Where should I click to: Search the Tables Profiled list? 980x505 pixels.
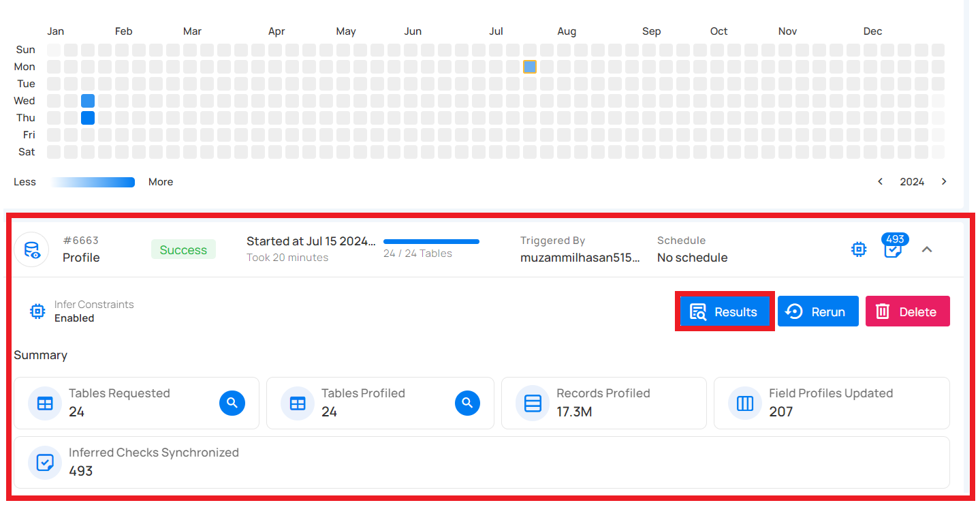pyautogui.click(x=467, y=403)
